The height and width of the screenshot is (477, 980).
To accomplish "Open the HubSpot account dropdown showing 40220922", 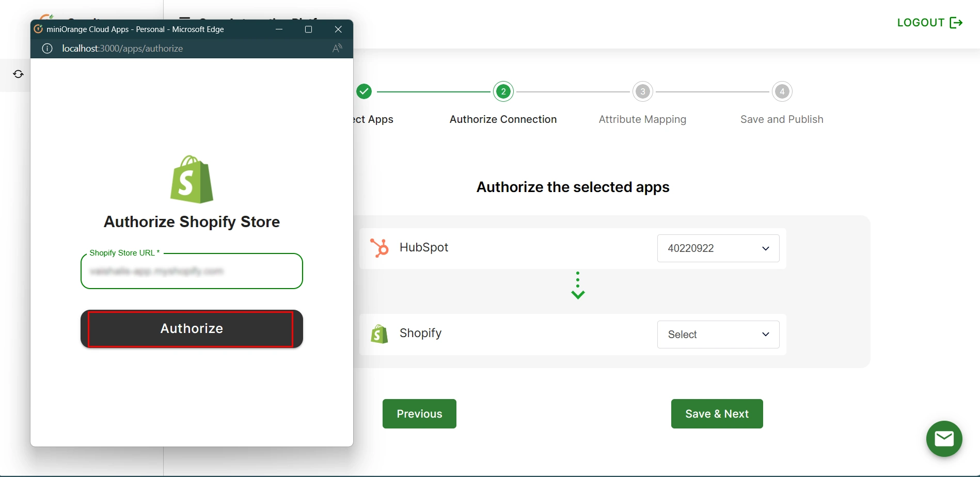I will 718,248.
